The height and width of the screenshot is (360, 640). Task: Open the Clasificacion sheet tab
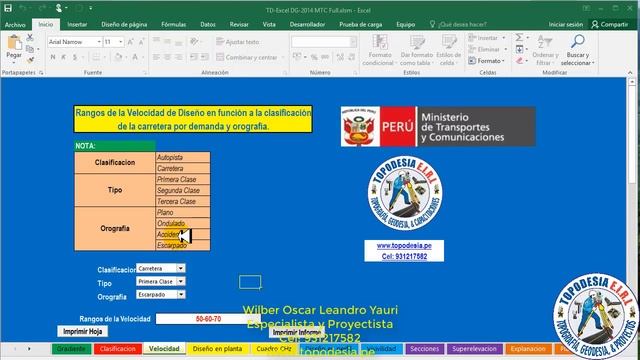[x=118, y=349]
